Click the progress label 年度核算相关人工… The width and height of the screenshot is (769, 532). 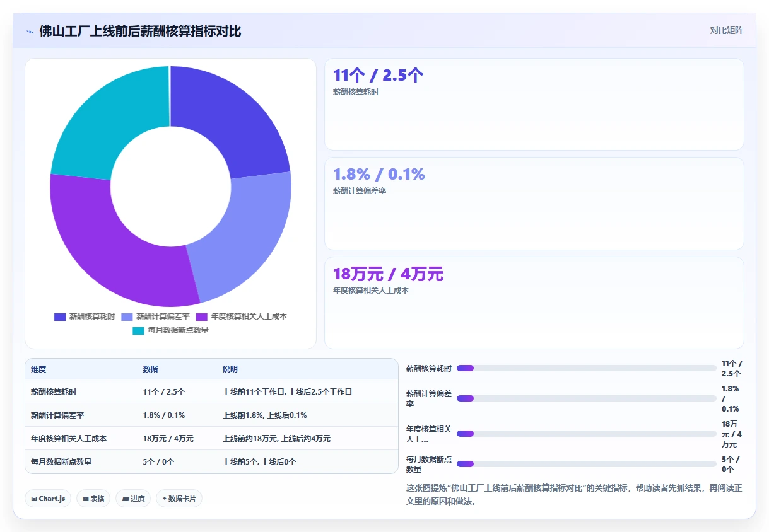pyautogui.click(x=429, y=434)
